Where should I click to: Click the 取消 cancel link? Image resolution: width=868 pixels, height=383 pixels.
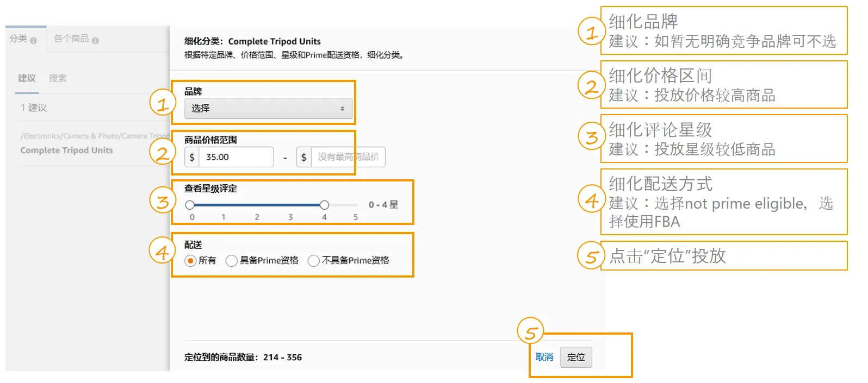pos(544,357)
